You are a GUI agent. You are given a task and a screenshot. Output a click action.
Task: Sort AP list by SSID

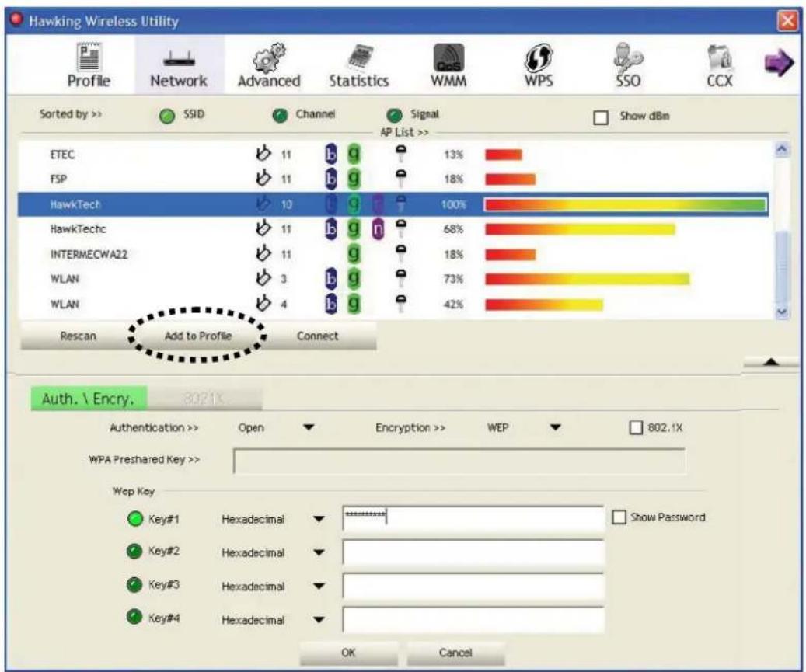point(167,116)
